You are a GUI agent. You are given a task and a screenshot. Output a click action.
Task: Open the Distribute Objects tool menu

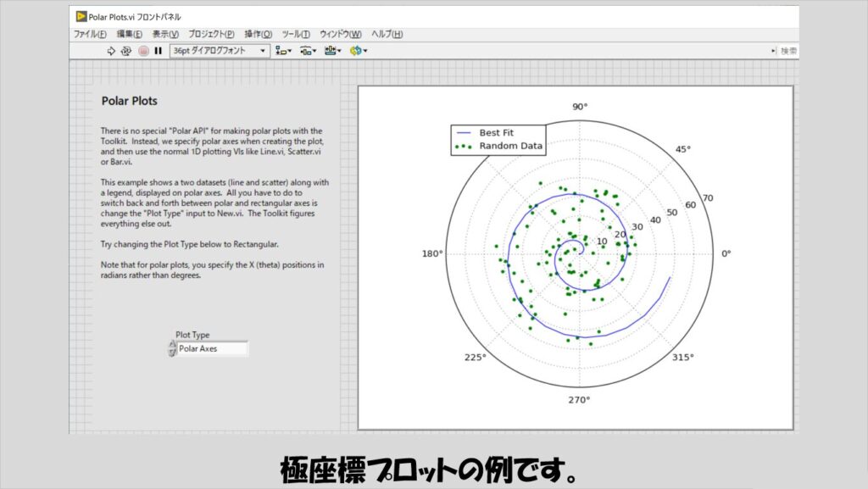pos(307,51)
